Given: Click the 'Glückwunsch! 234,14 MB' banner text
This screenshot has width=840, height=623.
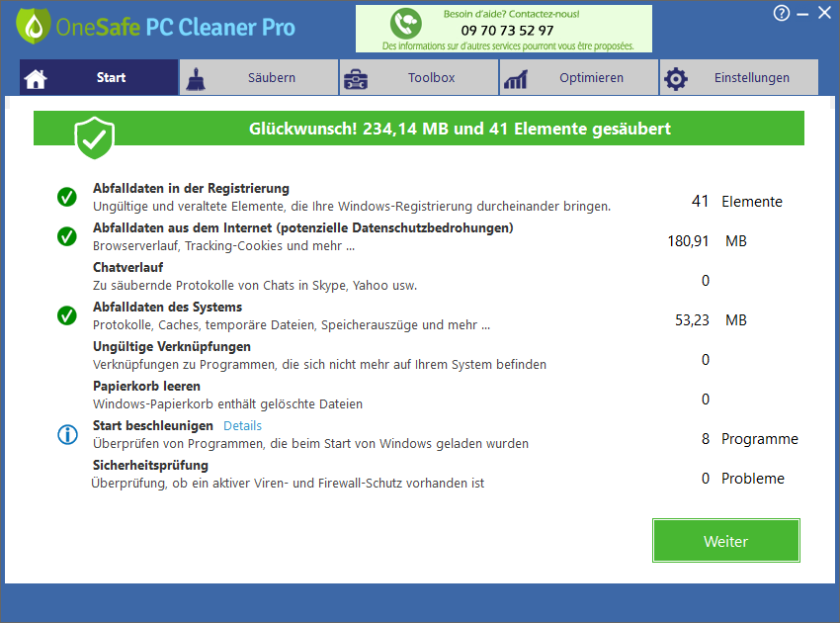Looking at the screenshot, I should (x=460, y=129).
